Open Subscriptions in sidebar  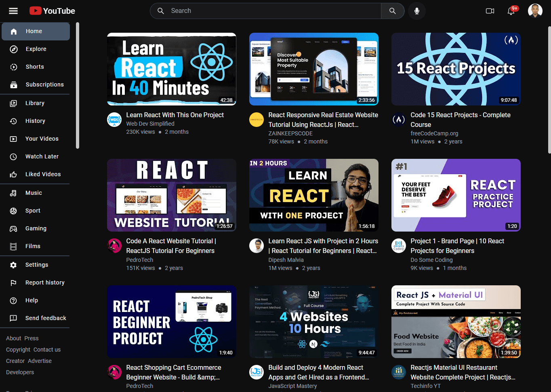tap(36, 84)
